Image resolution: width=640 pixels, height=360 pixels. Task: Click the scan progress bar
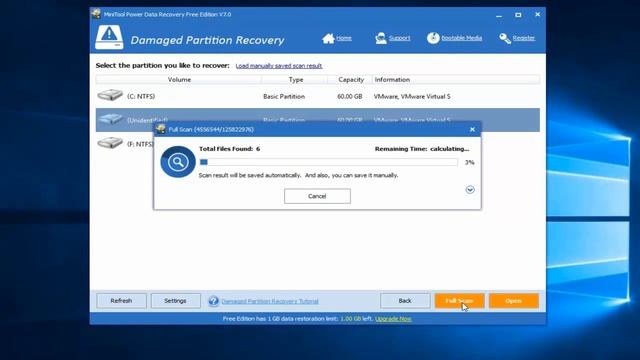329,162
